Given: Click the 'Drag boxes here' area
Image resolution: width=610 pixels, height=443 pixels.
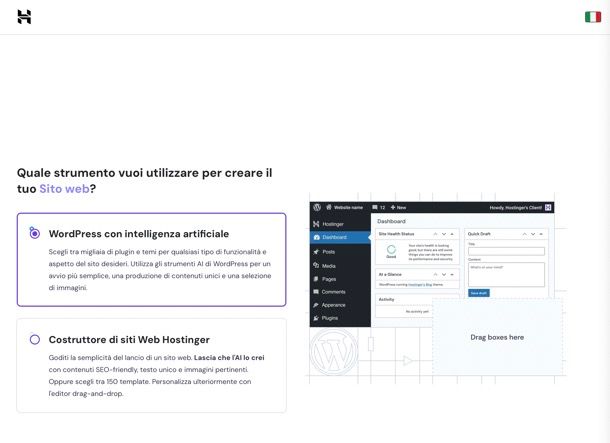Looking at the screenshot, I should [497, 337].
